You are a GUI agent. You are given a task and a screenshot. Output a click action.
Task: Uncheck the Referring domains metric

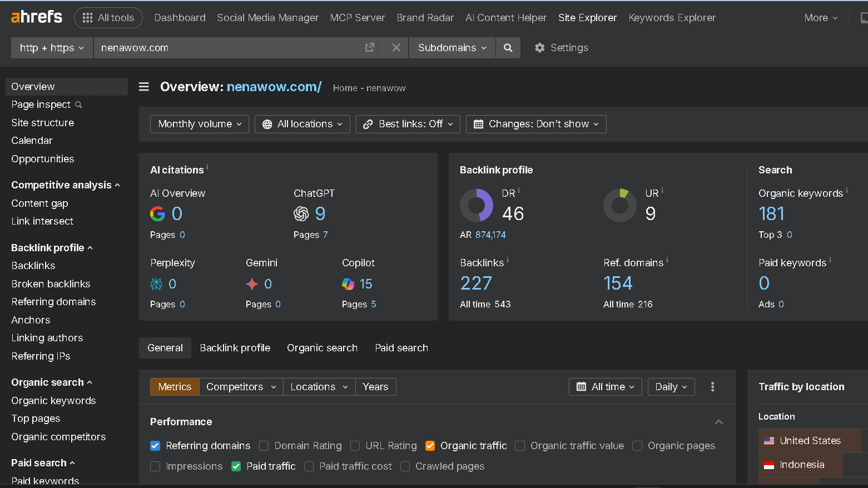155,446
